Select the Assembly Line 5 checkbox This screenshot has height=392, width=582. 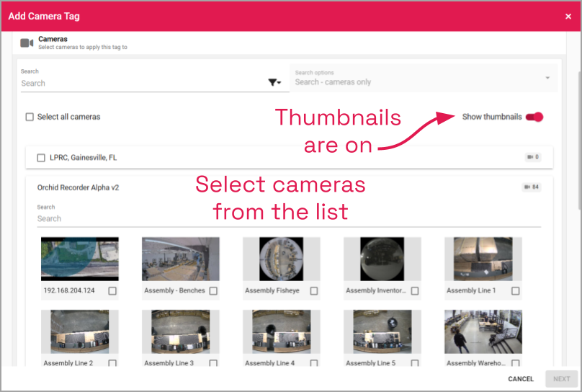[x=415, y=363]
